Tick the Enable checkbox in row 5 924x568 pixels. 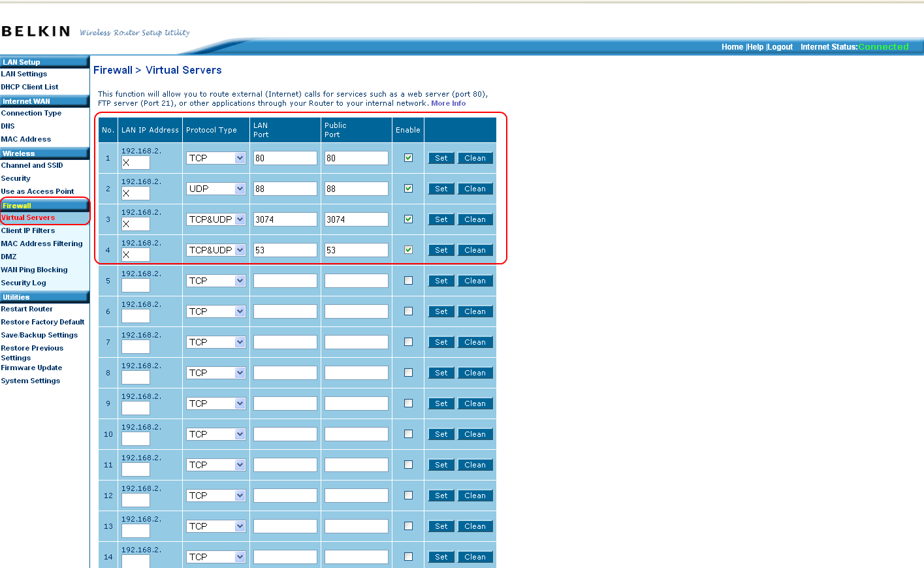tap(408, 281)
